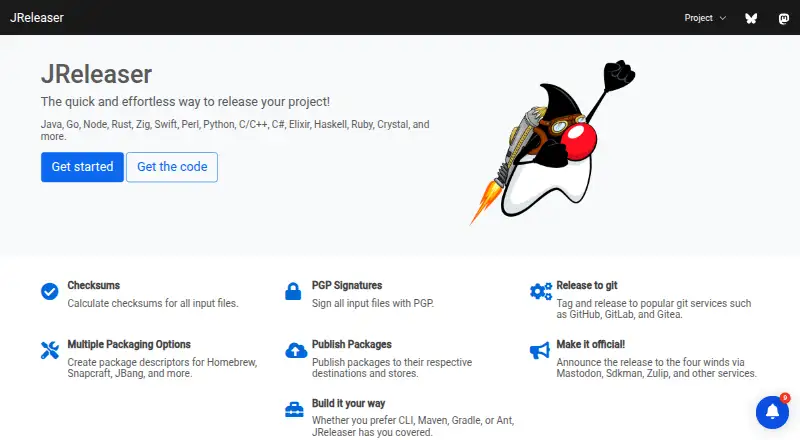Click the notification bell button
This screenshot has height=440, width=800.
[x=772, y=412]
